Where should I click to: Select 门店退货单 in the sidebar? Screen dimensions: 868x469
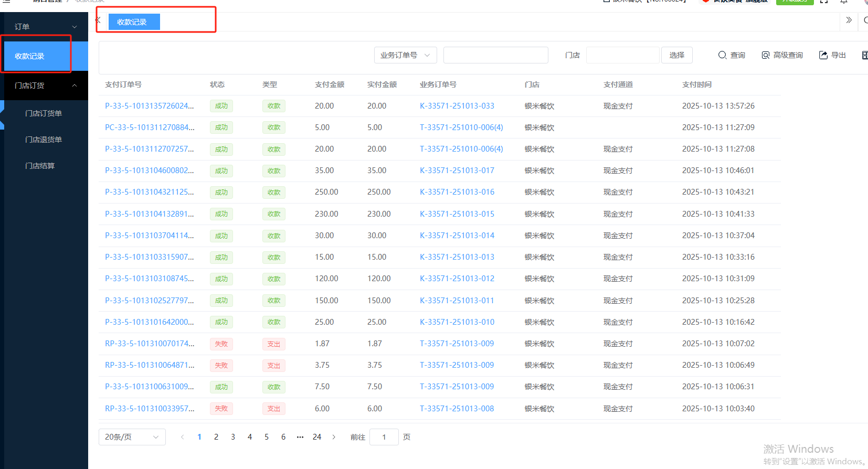[44, 140]
